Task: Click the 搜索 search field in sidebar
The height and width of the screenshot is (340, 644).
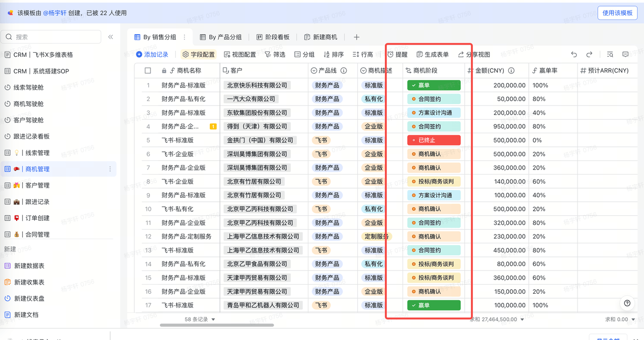Action: (x=53, y=37)
